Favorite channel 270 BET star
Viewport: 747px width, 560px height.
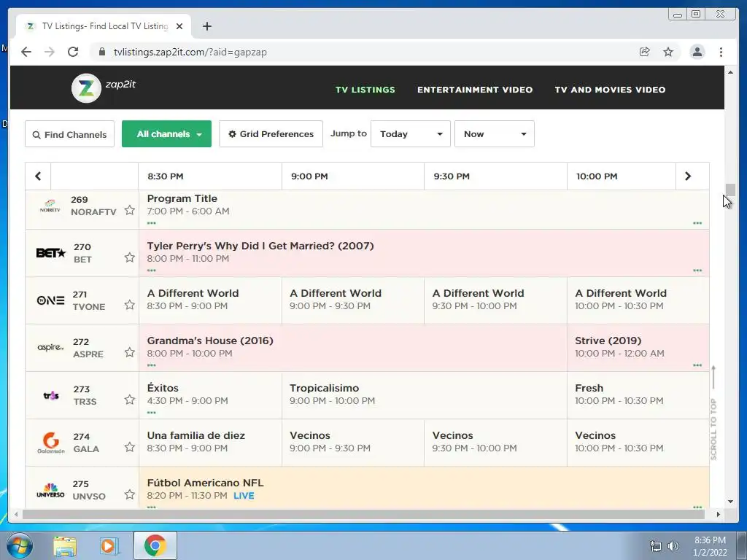(x=130, y=257)
